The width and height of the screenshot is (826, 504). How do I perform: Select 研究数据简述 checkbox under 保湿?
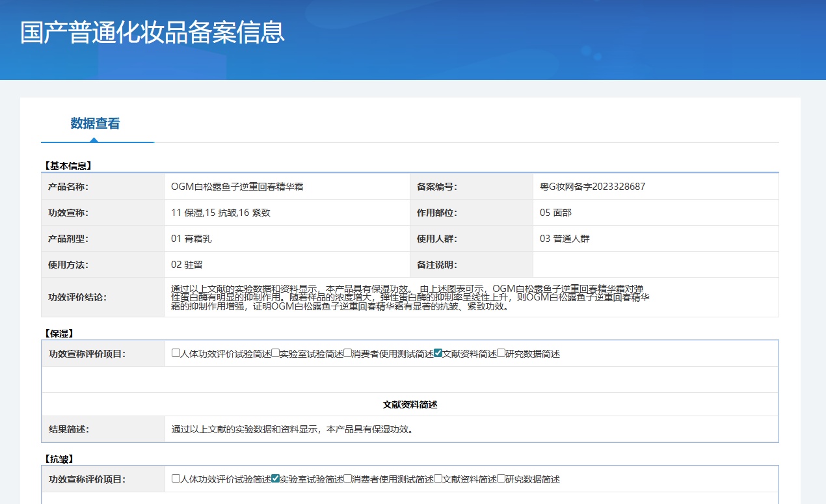[x=501, y=353]
